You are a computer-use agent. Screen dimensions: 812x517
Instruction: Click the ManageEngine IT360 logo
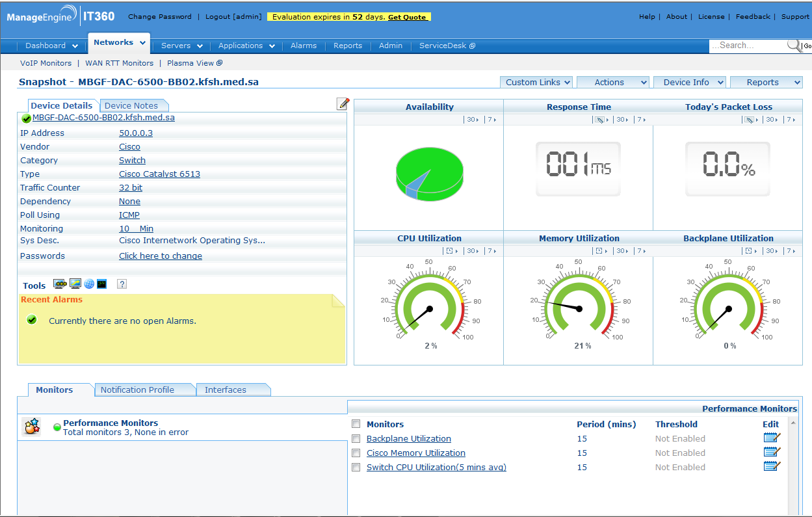pyautogui.click(x=62, y=16)
